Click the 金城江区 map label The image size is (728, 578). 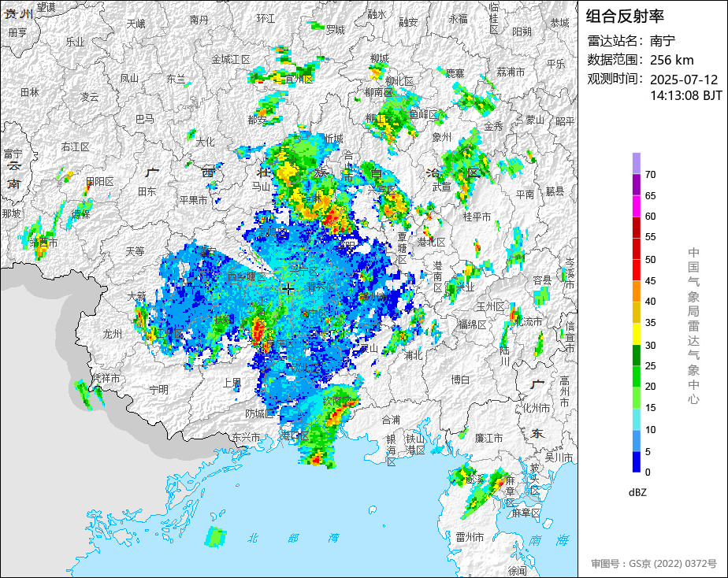(x=231, y=59)
